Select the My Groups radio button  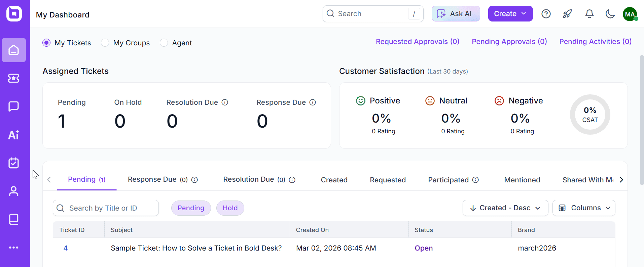point(105,43)
